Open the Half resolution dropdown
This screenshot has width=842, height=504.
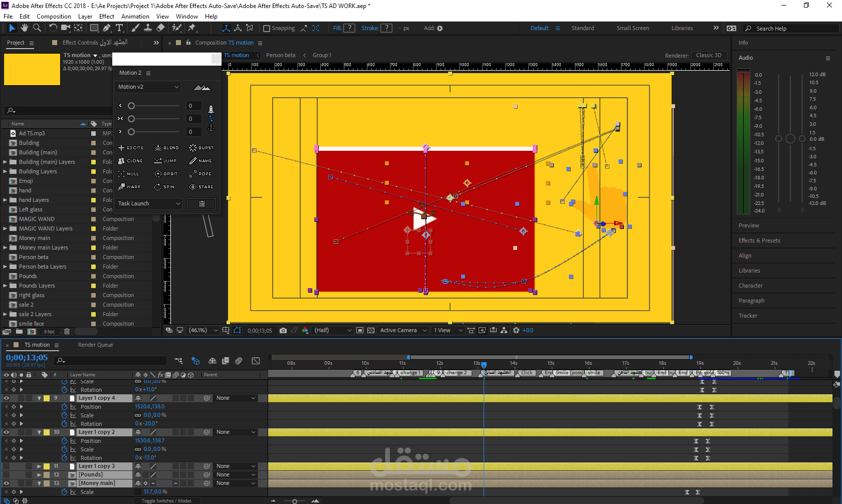point(333,330)
